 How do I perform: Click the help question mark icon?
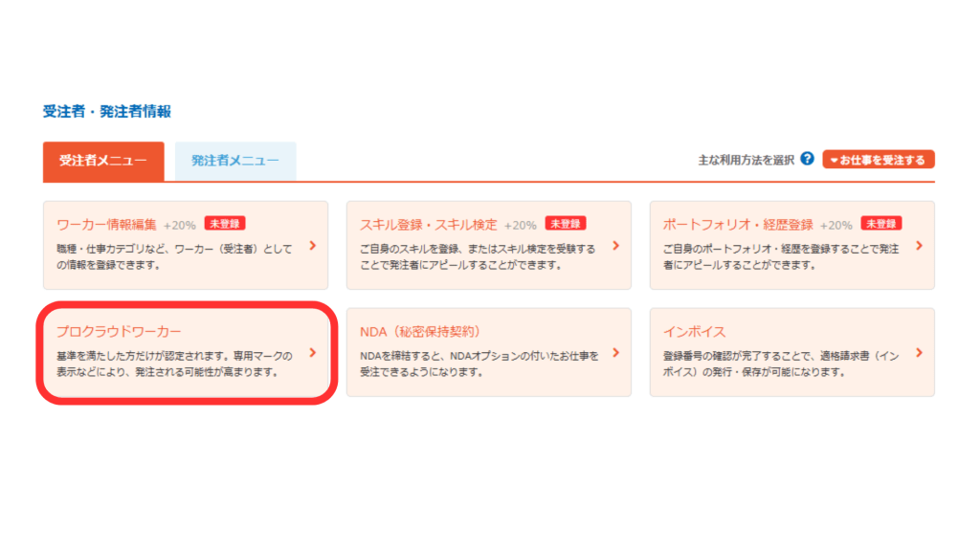click(x=807, y=159)
